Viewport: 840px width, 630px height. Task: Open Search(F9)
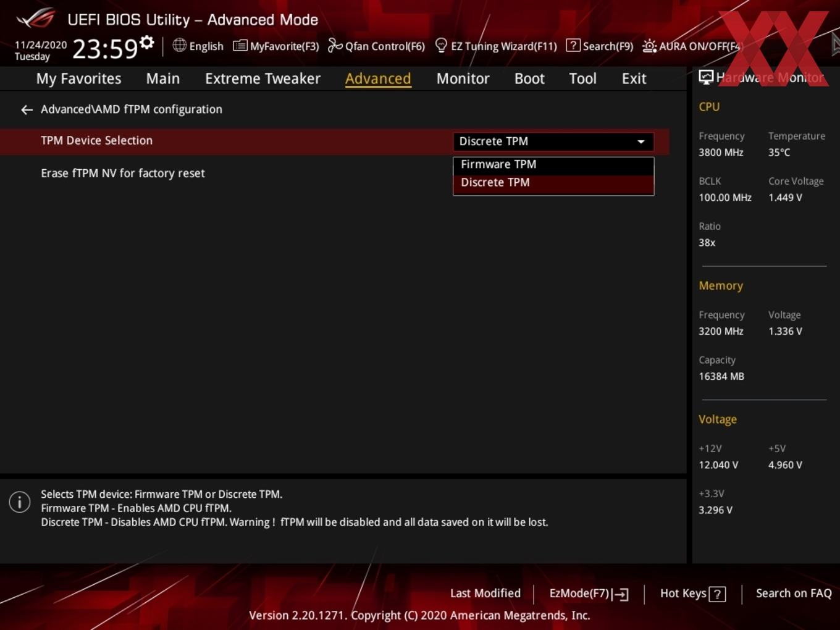[x=608, y=46]
